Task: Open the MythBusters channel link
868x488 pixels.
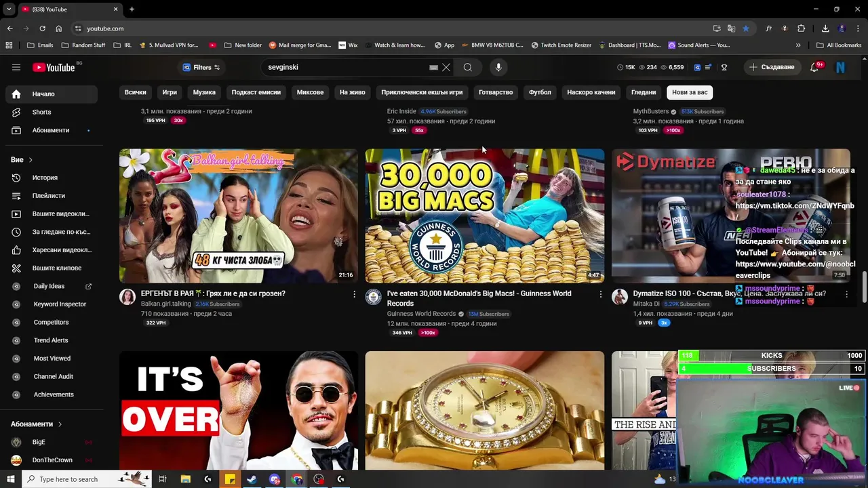Action: click(x=651, y=111)
